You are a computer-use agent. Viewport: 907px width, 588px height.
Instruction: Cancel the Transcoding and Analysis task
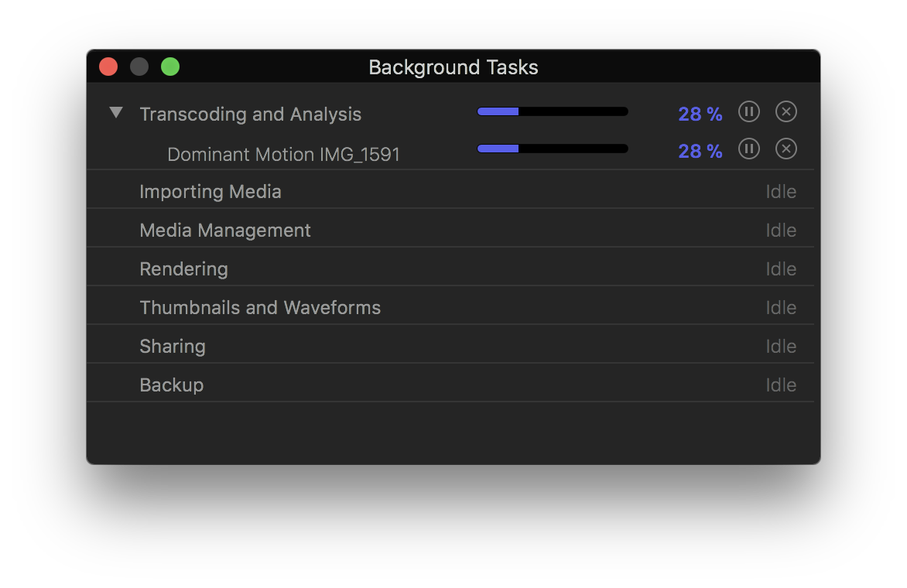(785, 112)
